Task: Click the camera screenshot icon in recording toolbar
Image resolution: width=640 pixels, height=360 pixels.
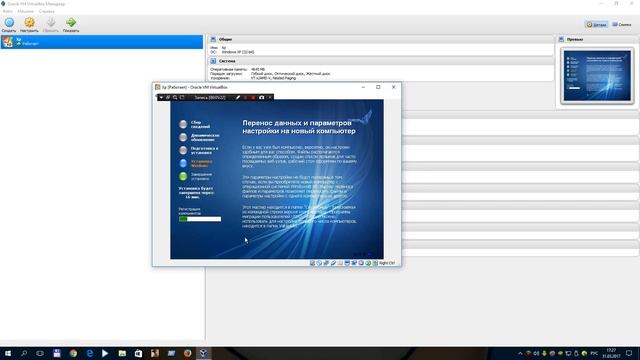Action: 262,98
